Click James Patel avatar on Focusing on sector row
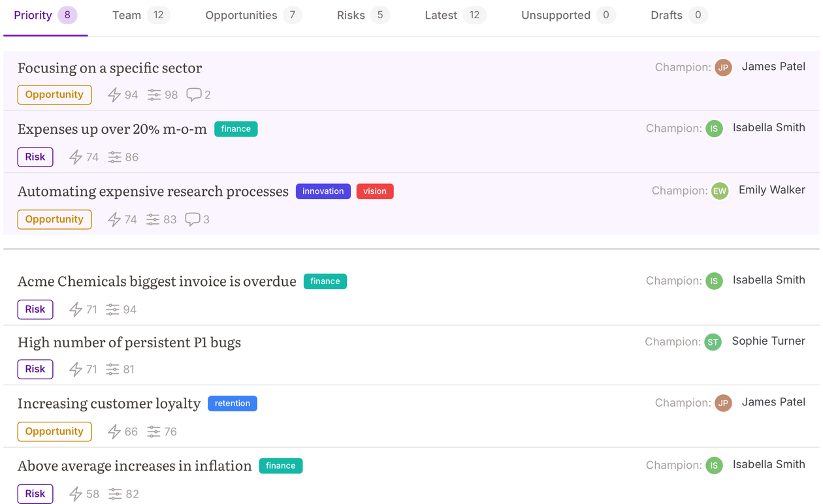 coord(723,67)
